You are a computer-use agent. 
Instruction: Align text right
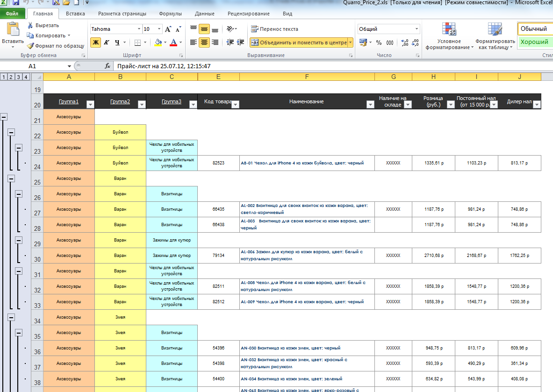pyautogui.click(x=215, y=43)
